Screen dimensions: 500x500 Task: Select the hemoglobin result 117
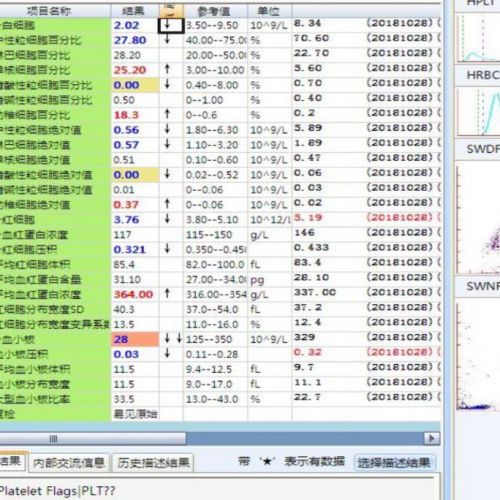(x=122, y=235)
